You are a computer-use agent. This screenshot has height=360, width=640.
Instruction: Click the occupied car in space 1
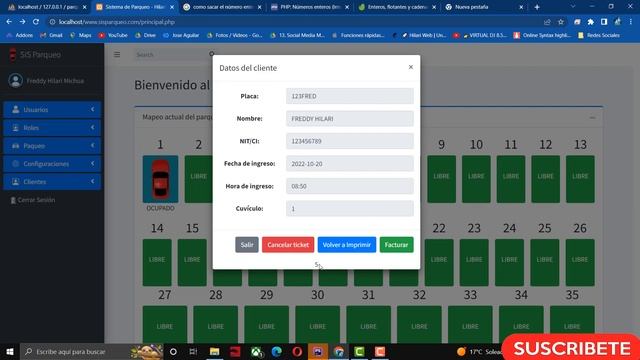point(160,179)
